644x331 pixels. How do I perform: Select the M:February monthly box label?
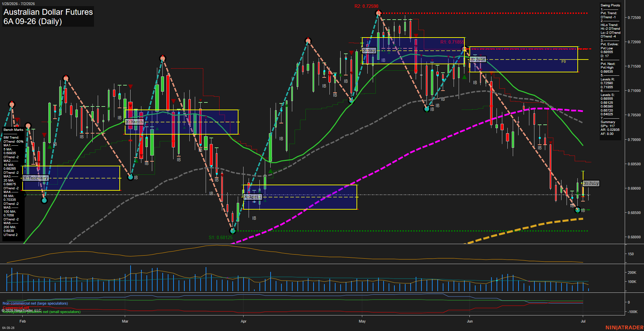click(x=36, y=178)
